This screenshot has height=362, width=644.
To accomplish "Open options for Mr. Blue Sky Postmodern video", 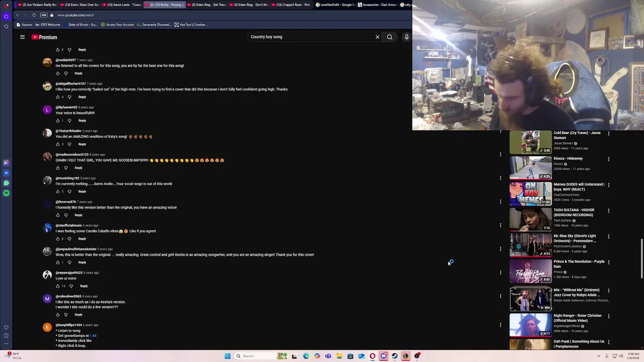I will click(x=609, y=236).
